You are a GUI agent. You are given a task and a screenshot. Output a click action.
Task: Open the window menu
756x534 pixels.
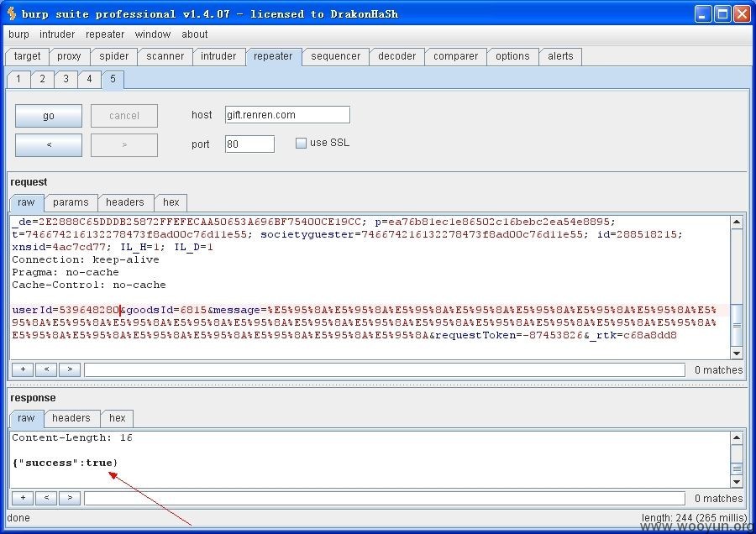click(152, 34)
